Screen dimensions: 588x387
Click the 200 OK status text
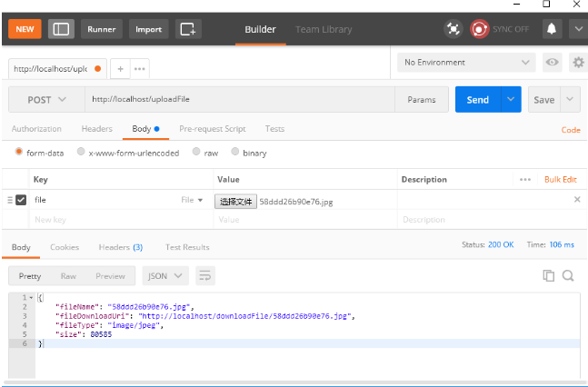(x=501, y=245)
